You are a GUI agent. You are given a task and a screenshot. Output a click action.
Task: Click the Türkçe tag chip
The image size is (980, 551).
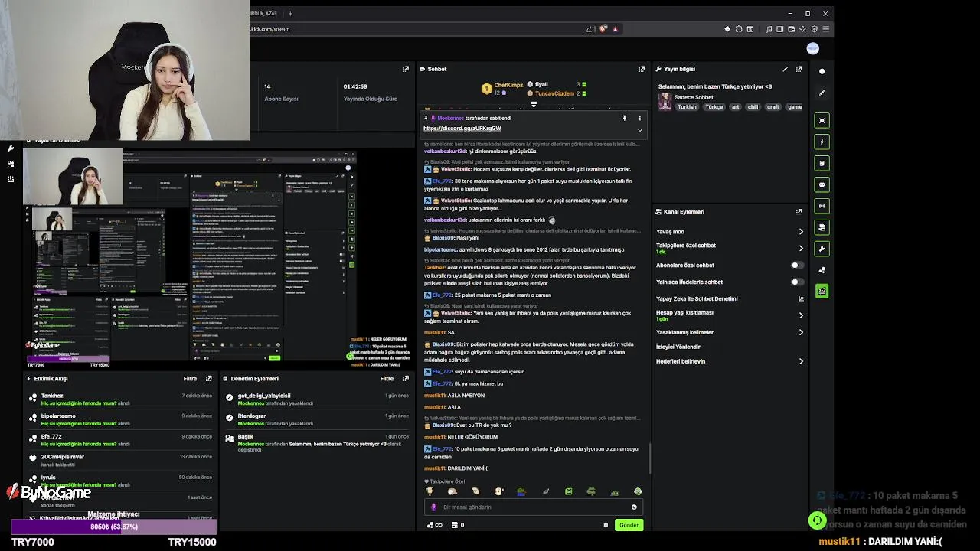coord(714,106)
